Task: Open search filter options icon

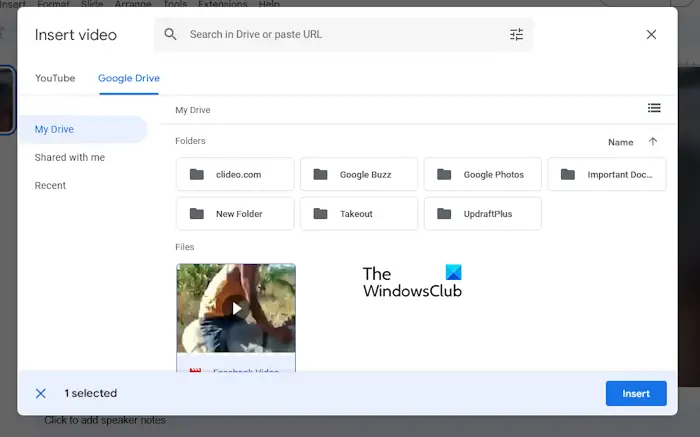Action: pyautogui.click(x=517, y=34)
